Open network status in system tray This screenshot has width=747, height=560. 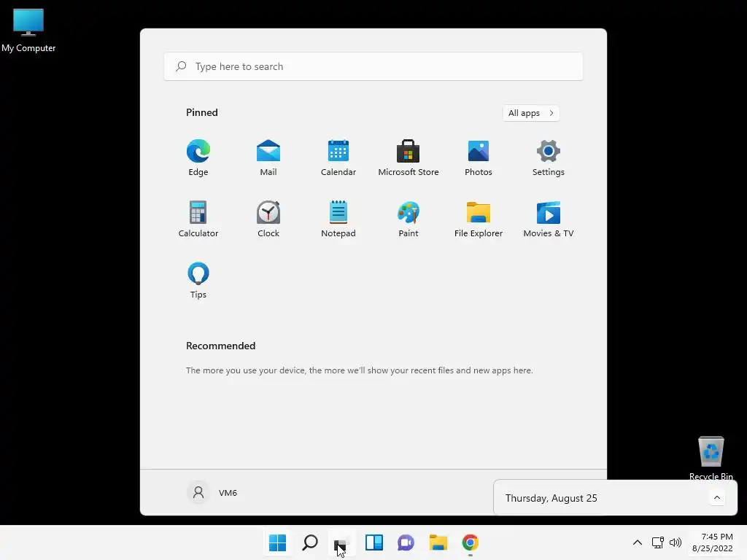[x=658, y=542]
